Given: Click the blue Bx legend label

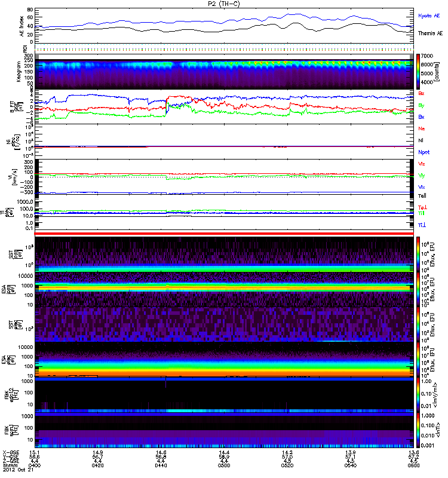Looking at the screenshot, I should (x=421, y=117).
